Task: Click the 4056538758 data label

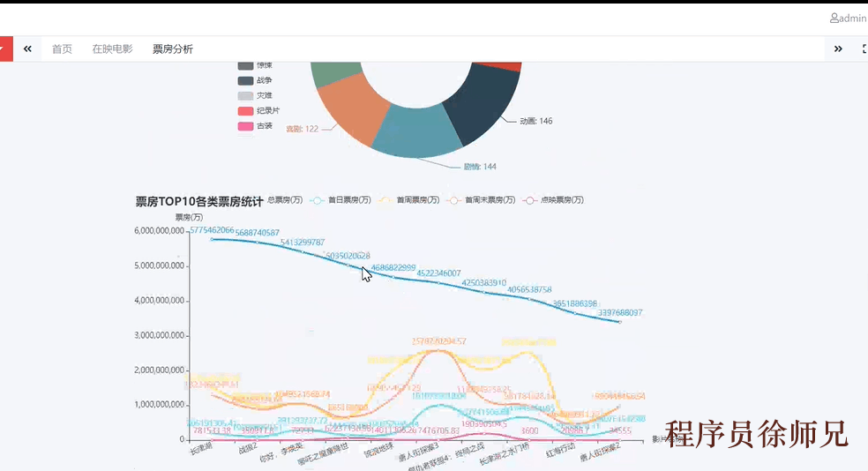Action: point(529,289)
